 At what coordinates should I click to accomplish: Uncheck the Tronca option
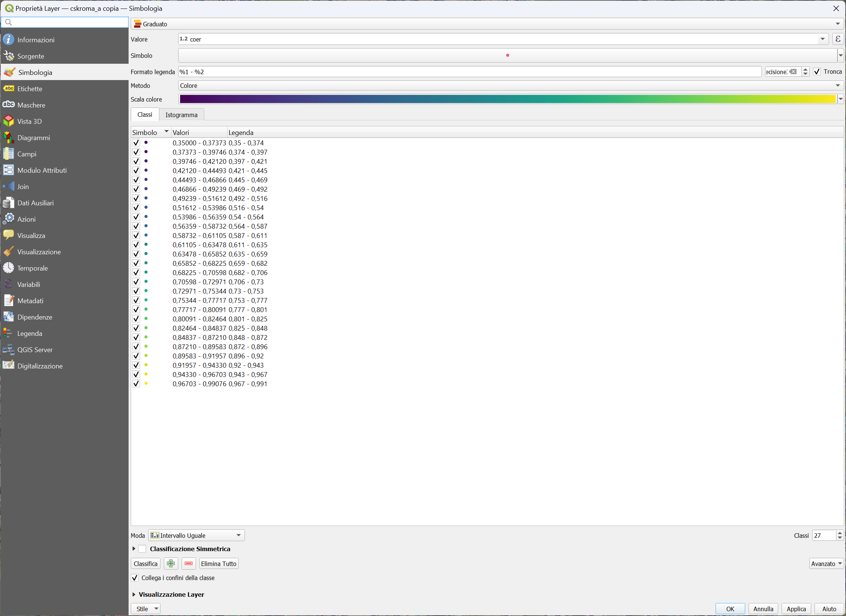[x=817, y=72]
